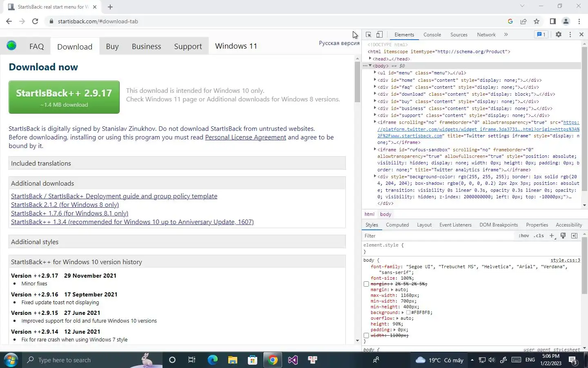Open the StartIsBack++ 1.3.4 download link

pos(132,222)
